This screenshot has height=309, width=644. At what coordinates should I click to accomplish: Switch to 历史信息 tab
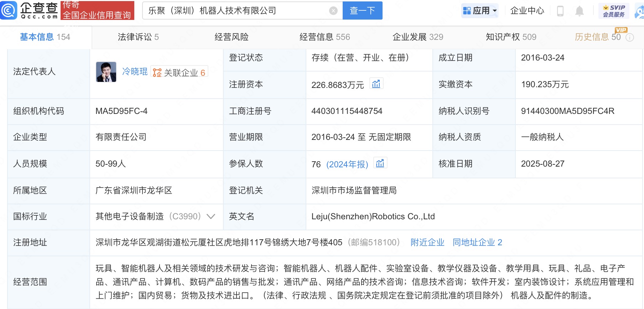598,37
